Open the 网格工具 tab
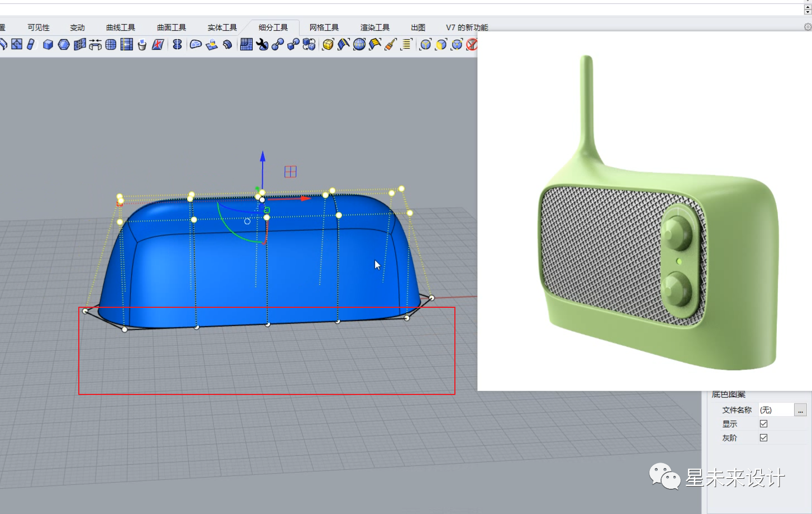The height and width of the screenshot is (514, 812). tap(324, 27)
